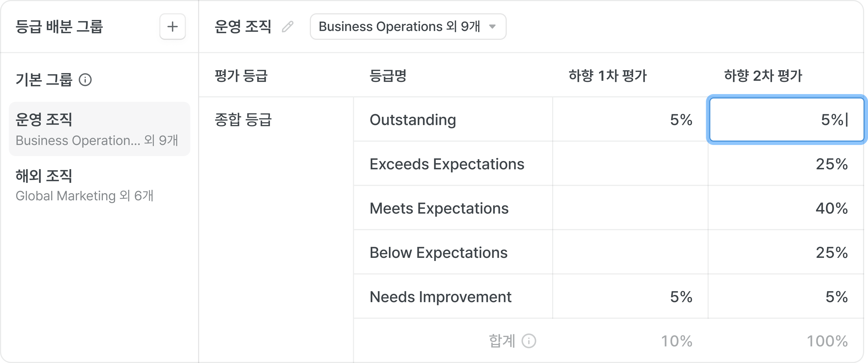This screenshot has width=868, height=363.
Task: Click the info icon next to 기본 그룹
Action: click(85, 80)
